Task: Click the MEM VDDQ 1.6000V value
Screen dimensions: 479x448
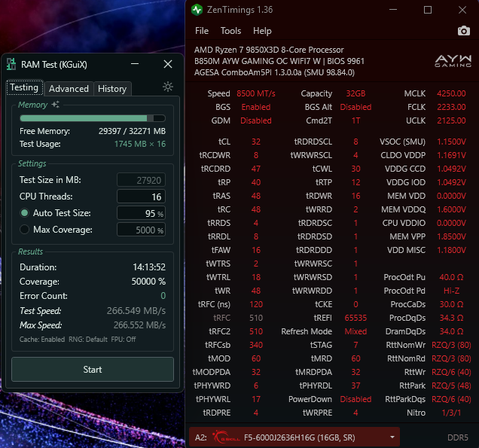Action: pos(451,209)
